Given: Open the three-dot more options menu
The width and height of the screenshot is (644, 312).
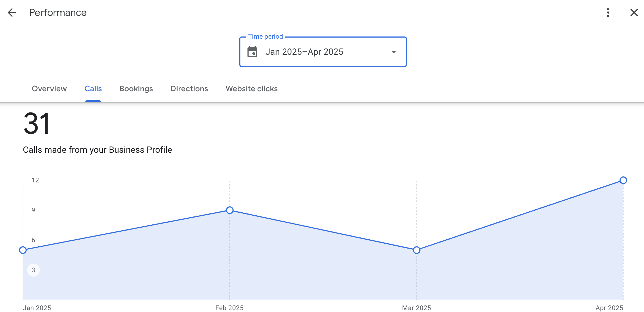Looking at the screenshot, I should coord(608,13).
